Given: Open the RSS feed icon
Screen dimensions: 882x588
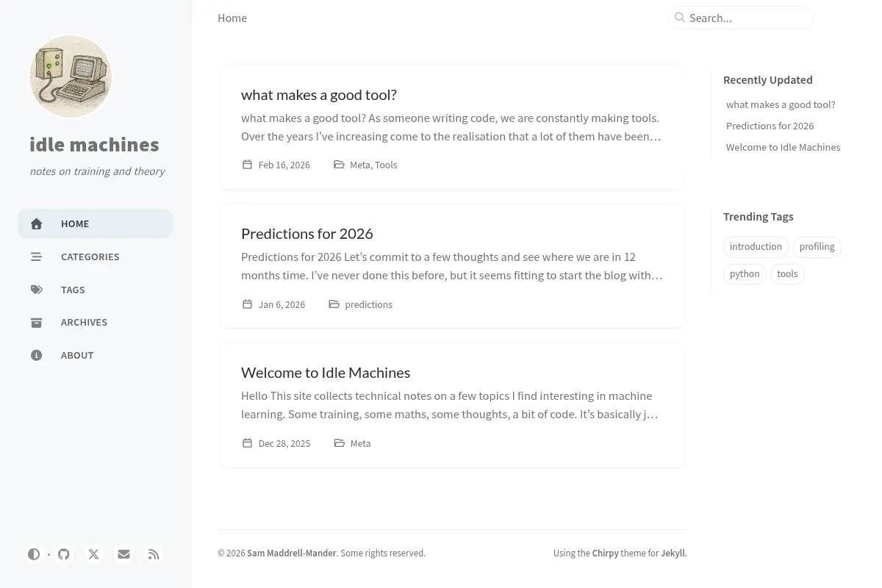Looking at the screenshot, I should (x=154, y=554).
